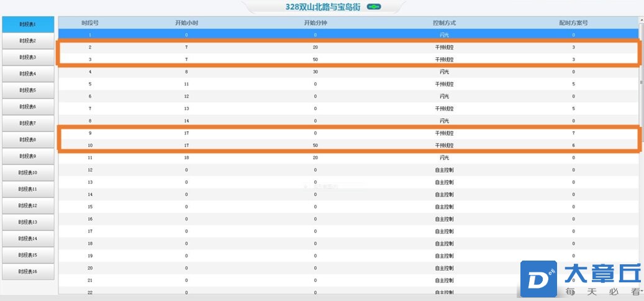Click start hour '8' in period 4 row
The height and width of the screenshot is (301, 644).
point(186,72)
